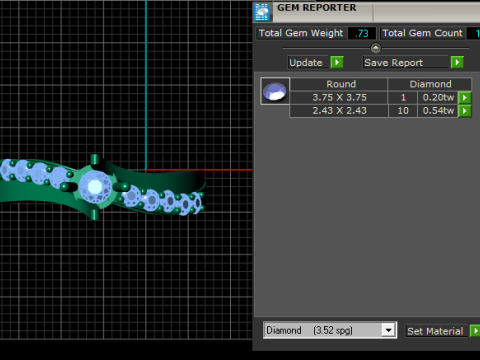Screen dimensions: 480x360
Task: Collapse the panel with the round up-arrow handle
Action: tap(376, 48)
